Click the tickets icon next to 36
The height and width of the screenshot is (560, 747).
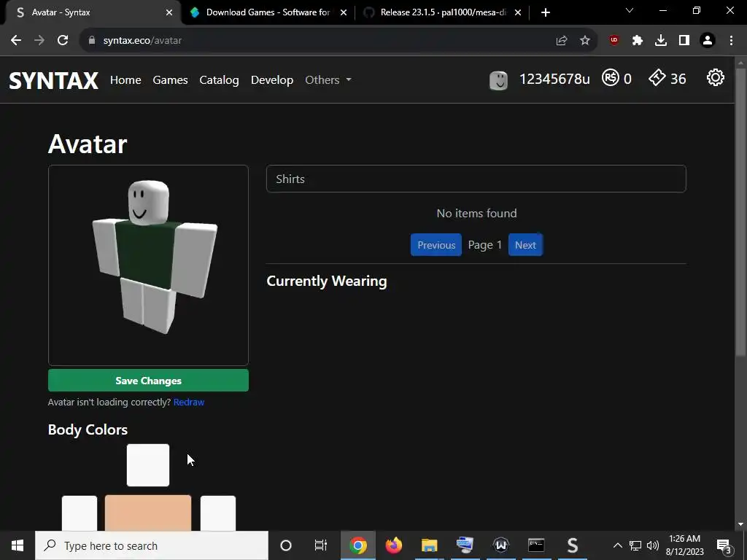pyautogui.click(x=657, y=77)
